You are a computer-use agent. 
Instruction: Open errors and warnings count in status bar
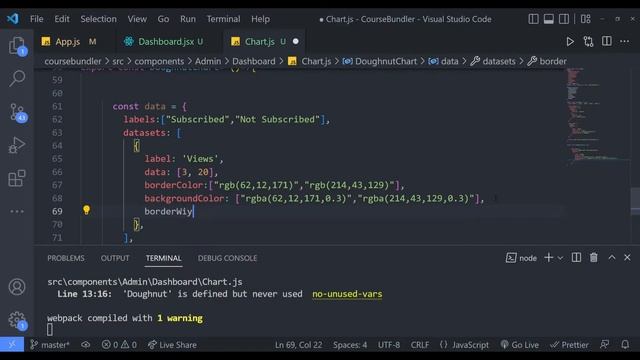(119, 344)
